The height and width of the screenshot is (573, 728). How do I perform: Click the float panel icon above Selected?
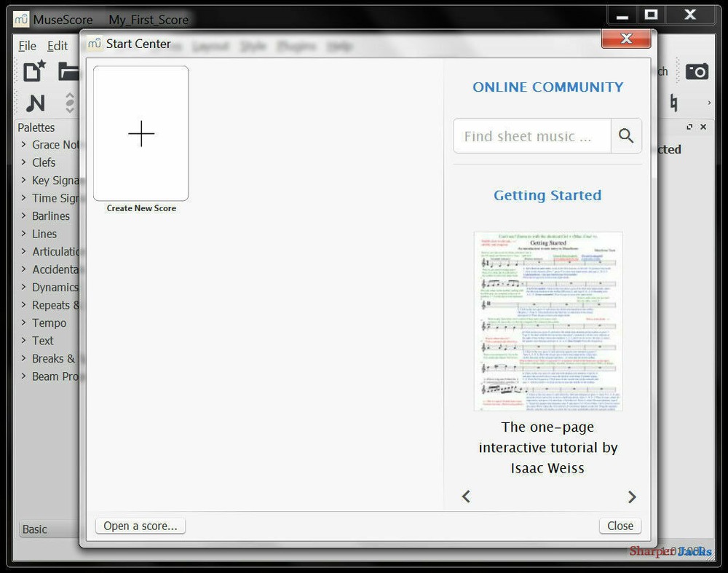tap(689, 127)
